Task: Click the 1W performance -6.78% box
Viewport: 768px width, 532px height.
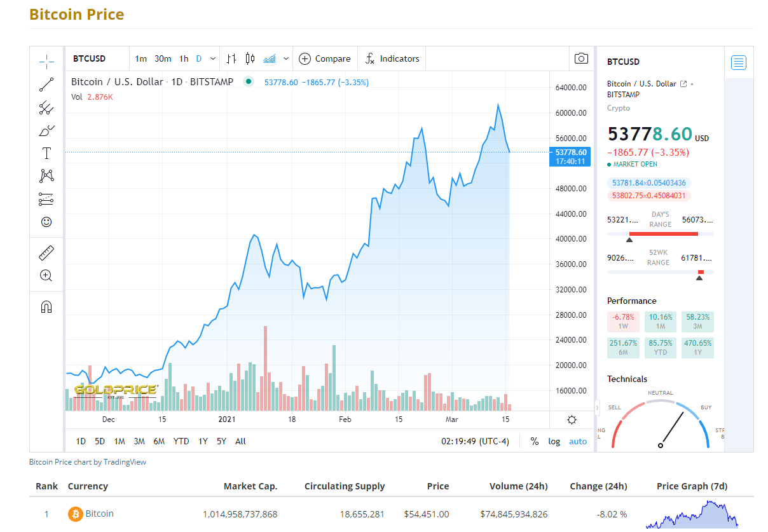Action: 623,321
